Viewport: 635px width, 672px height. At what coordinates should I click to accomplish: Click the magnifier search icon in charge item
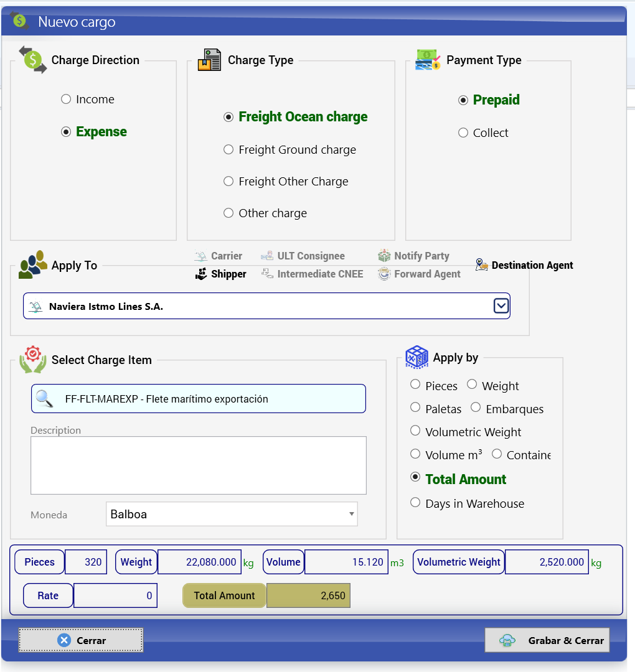point(44,399)
